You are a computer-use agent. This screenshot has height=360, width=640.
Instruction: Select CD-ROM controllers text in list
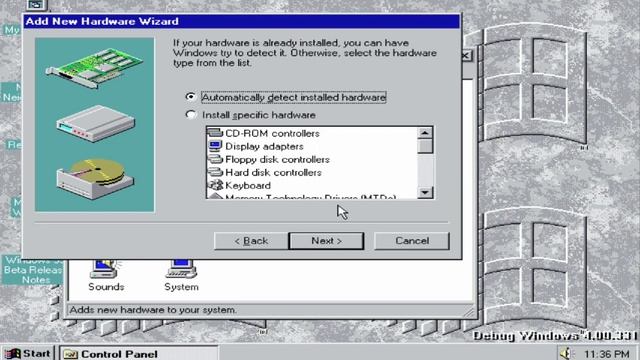click(x=272, y=133)
